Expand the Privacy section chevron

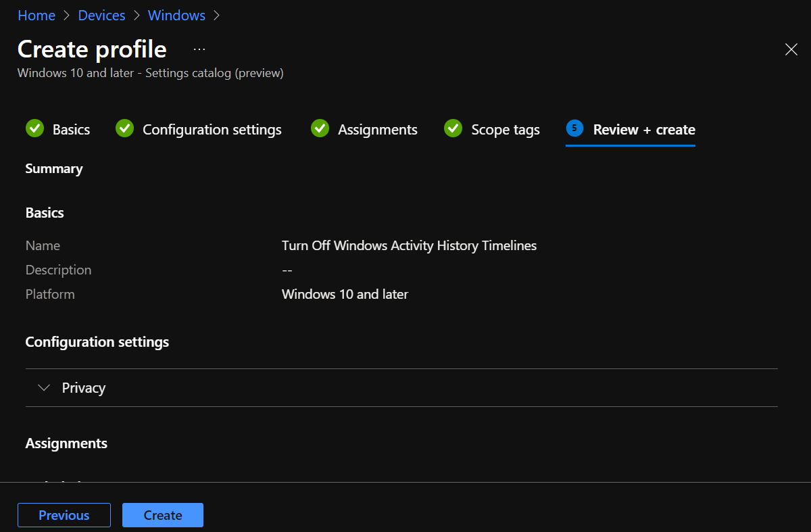[x=45, y=388]
